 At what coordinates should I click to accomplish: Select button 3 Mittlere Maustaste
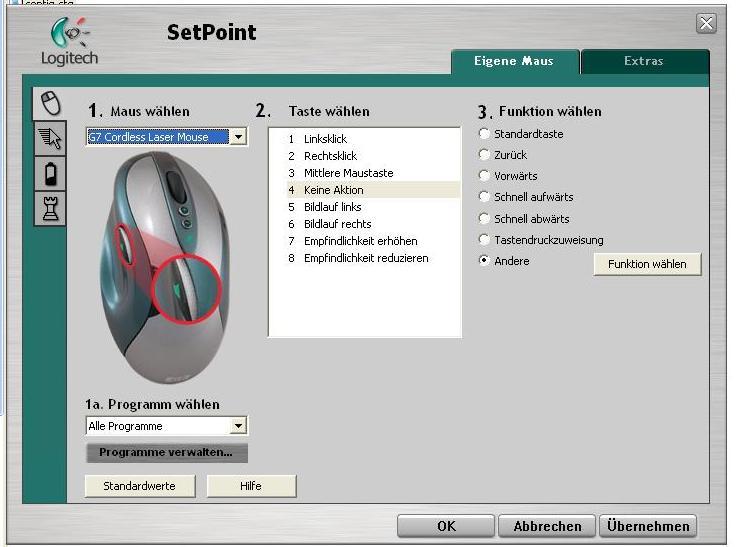tap(373, 173)
